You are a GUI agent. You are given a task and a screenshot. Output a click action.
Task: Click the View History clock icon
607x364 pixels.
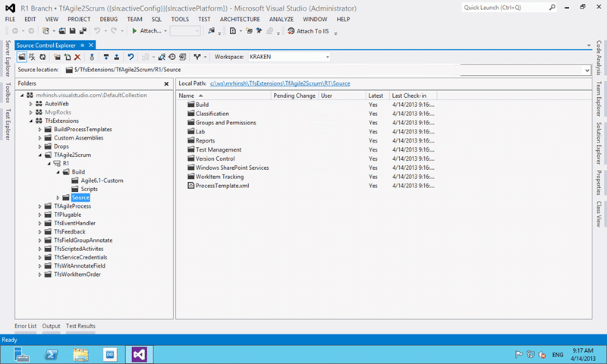pyautogui.click(x=172, y=57)
